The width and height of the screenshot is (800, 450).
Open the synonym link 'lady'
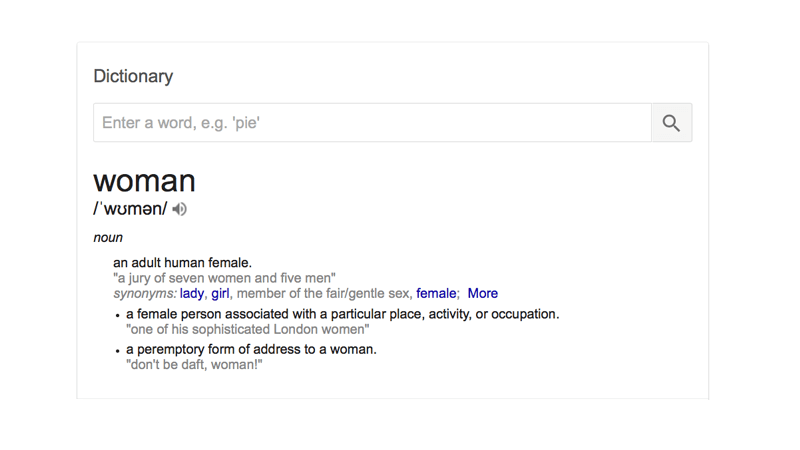click(192, 293)
